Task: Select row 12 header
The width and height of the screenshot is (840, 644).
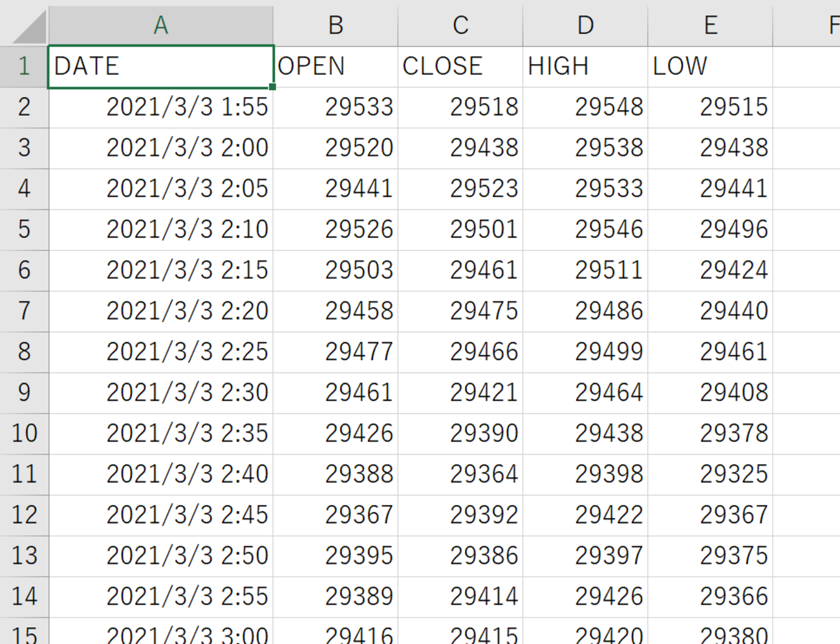Action: [25, 515]
